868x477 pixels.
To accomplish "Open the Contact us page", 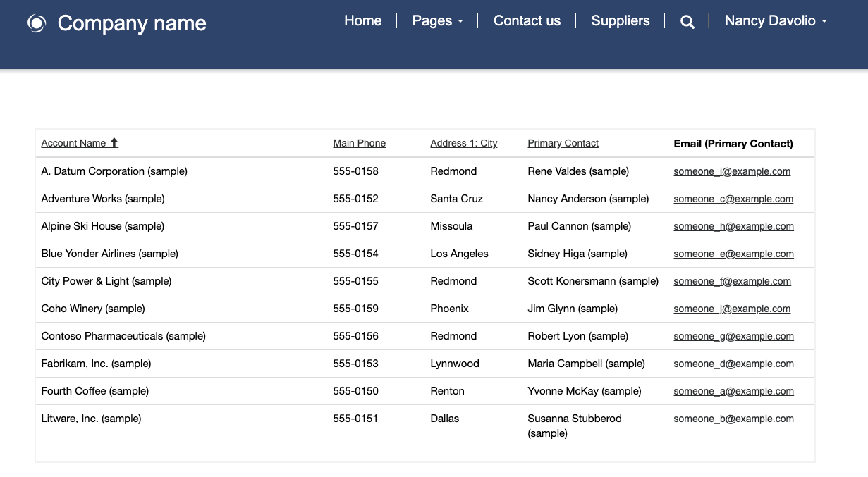I will point(527,20).
